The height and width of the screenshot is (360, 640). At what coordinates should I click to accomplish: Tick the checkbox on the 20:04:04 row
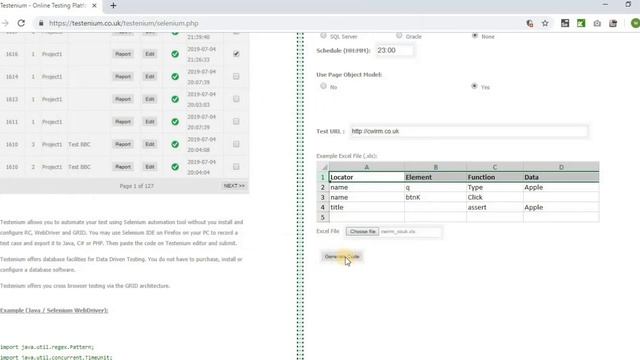coord(236,167)
